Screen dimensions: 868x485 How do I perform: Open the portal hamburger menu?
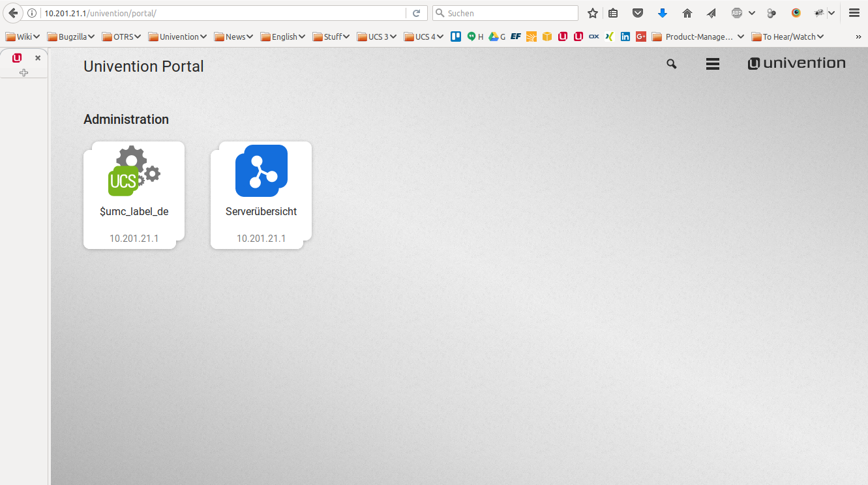(712, 64)
